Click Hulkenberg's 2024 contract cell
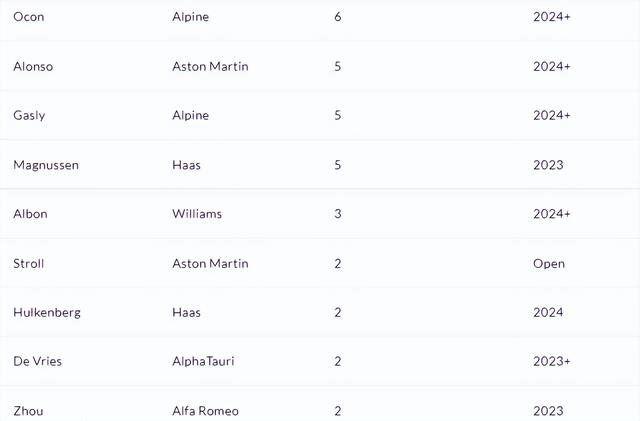This screenshot has height=421, width=640. tap(549, 312)
